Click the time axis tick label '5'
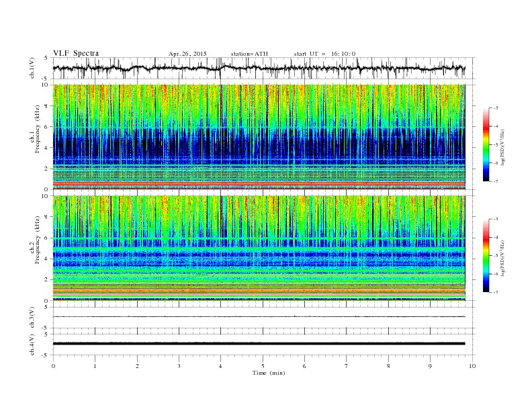 coord(263,366)
